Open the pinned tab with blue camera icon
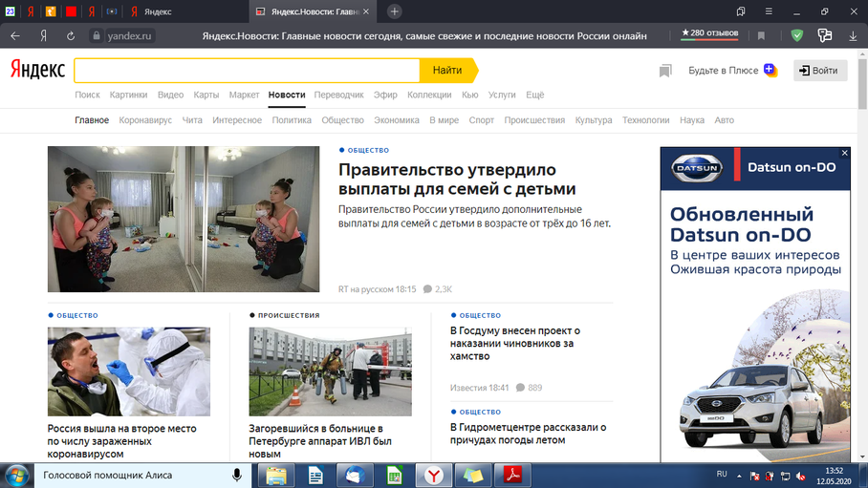The width and height of the screenshot is (868, 488). 112,11
